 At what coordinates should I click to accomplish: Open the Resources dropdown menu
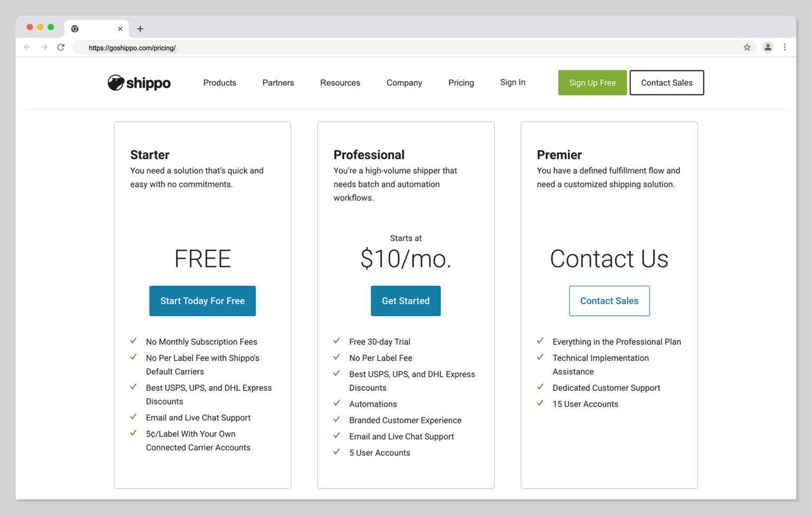coord(340,82)
